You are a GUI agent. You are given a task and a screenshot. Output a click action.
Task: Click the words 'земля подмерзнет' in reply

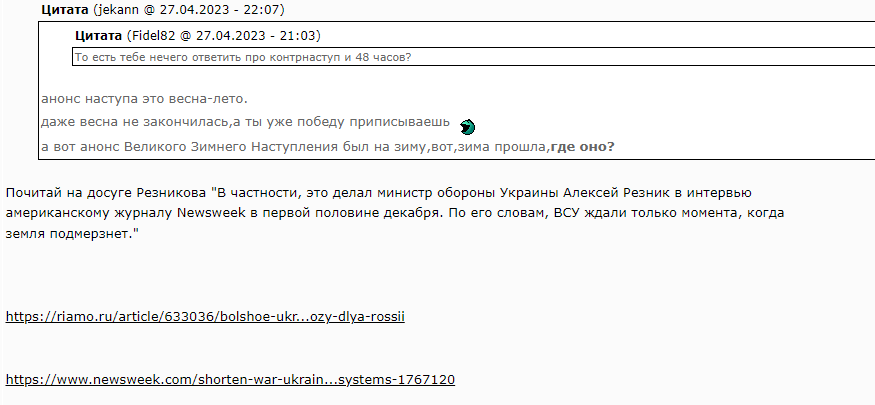coord(68,233)
